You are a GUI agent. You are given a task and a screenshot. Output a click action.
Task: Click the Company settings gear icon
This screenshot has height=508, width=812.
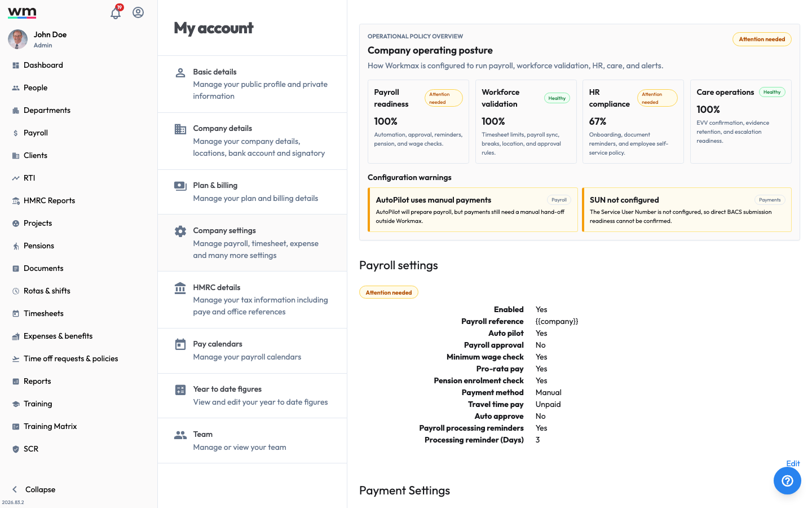point(180,231)
